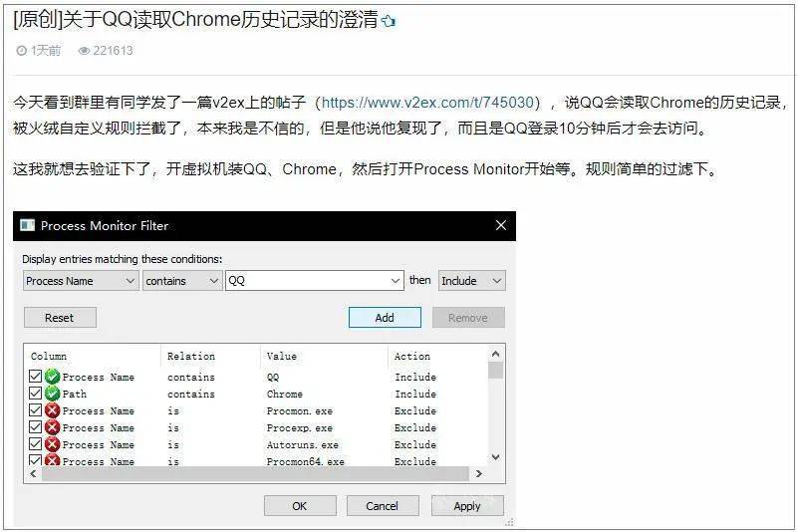
Task: Click the Relation column header
Action: point(191,357)
